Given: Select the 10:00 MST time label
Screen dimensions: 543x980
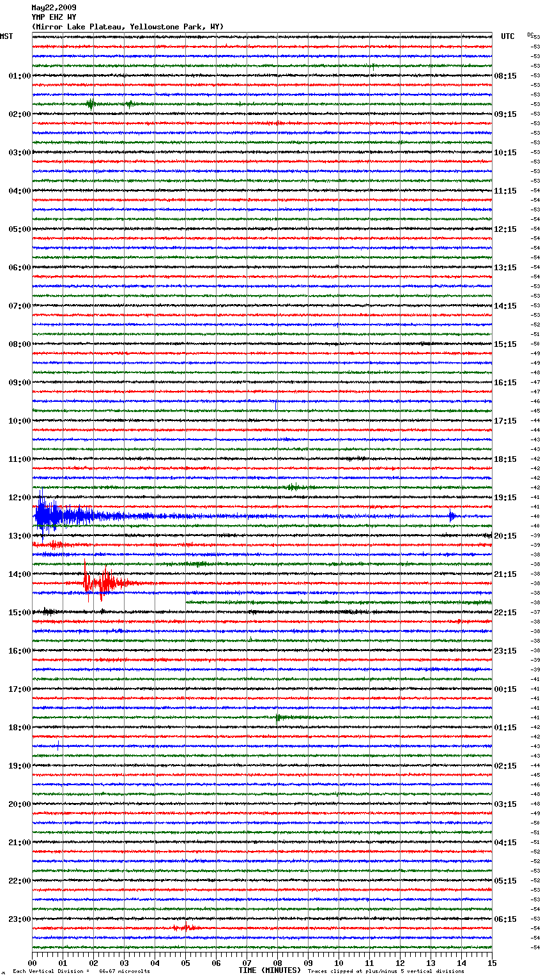Looking at the screenshot, I should click(x=19, y=421).
